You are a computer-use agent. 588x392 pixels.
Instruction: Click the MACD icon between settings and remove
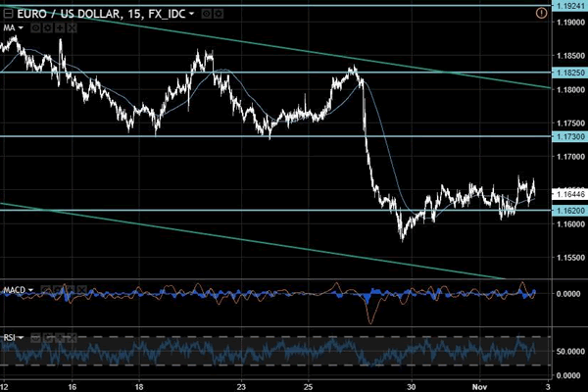70,290
